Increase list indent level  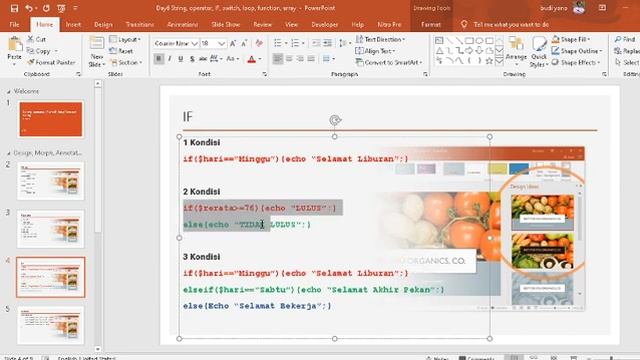click(327, 43)
